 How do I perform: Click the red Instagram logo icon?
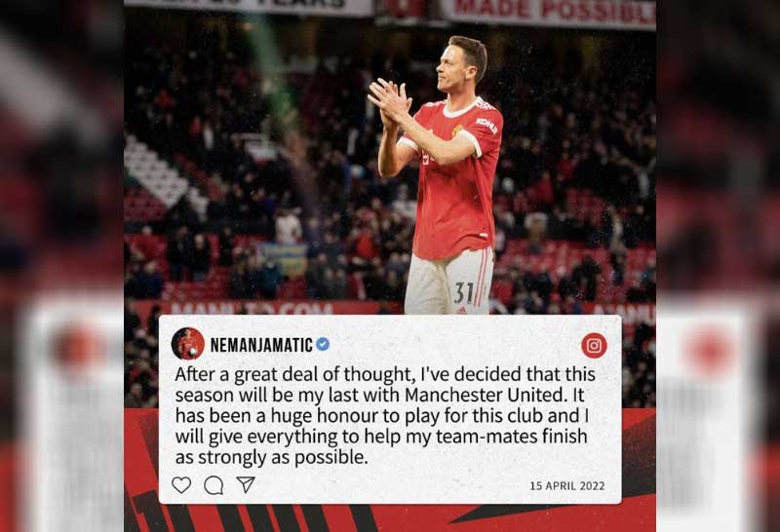pos(594,346)
